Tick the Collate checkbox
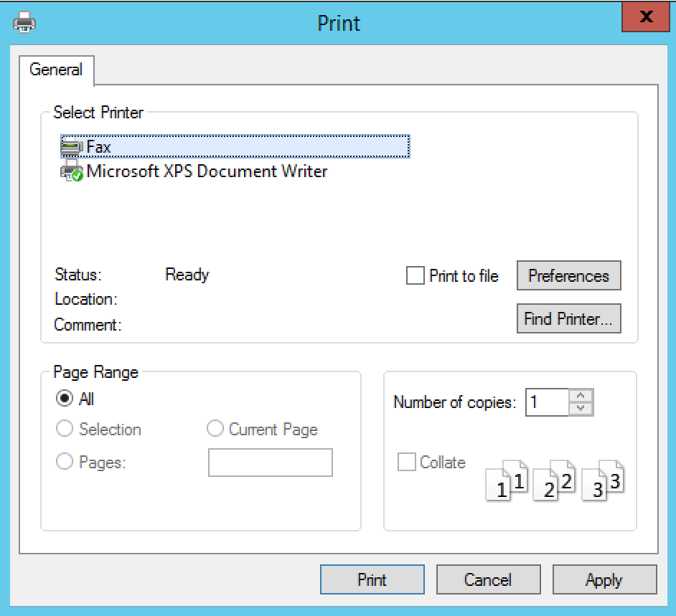676x616 pixels. pyautogui.click(x=407, y=462)
